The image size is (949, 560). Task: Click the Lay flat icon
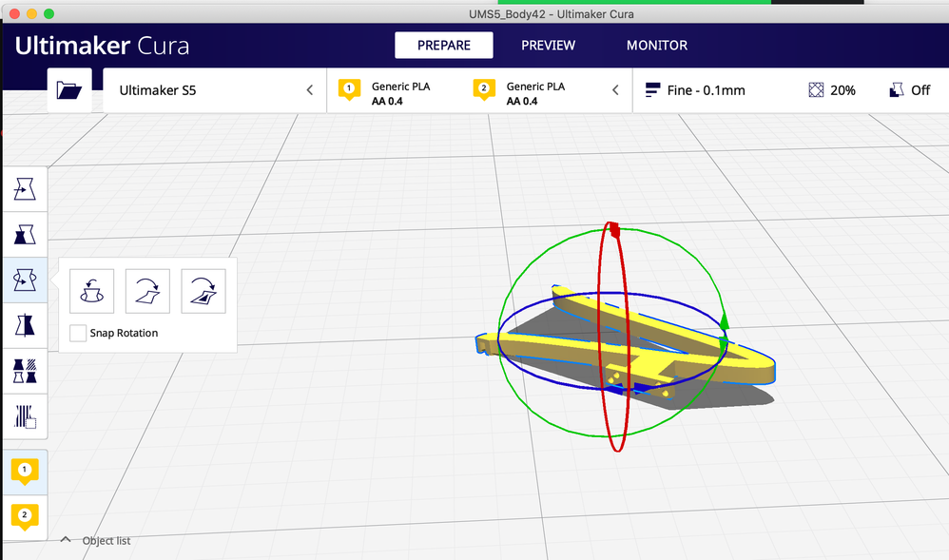coord(147,291)
